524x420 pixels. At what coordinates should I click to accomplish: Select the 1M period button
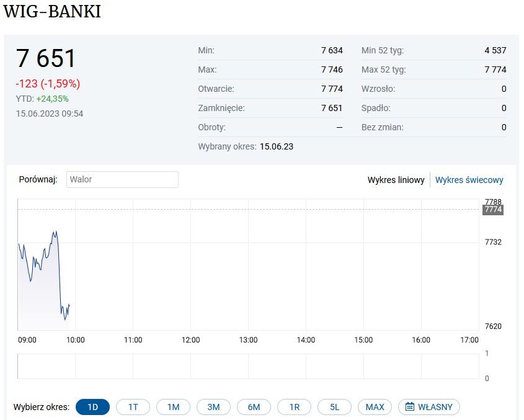[173, 407]
